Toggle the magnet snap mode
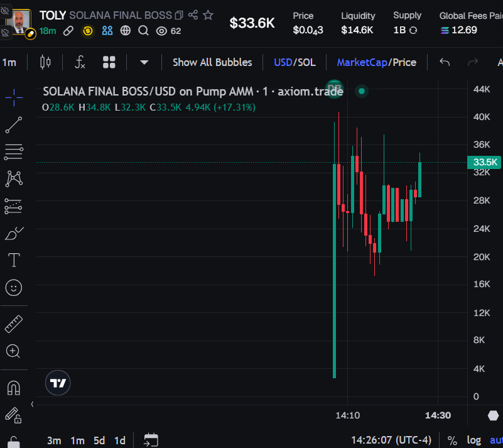 tap(13, 388)
